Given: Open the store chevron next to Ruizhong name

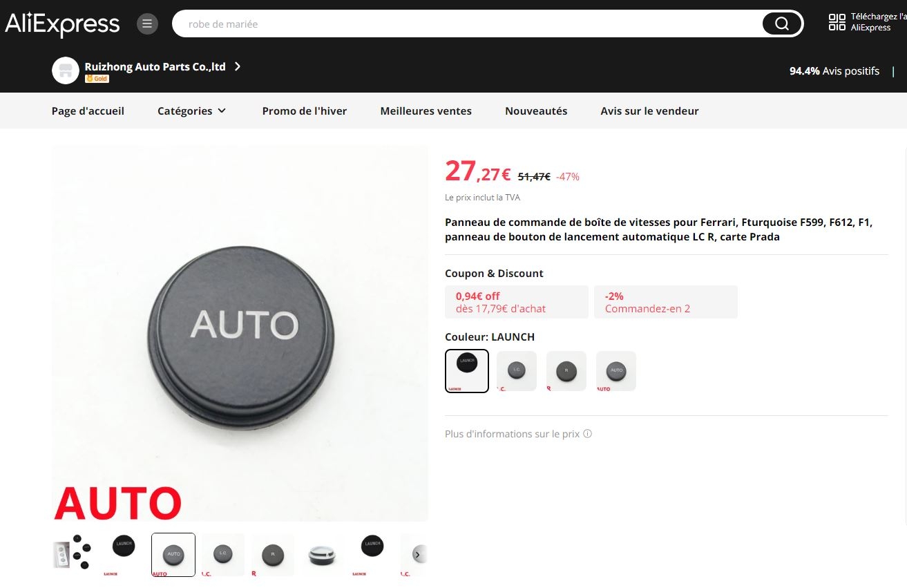Looking at the screenshot, I should point(238,66).
